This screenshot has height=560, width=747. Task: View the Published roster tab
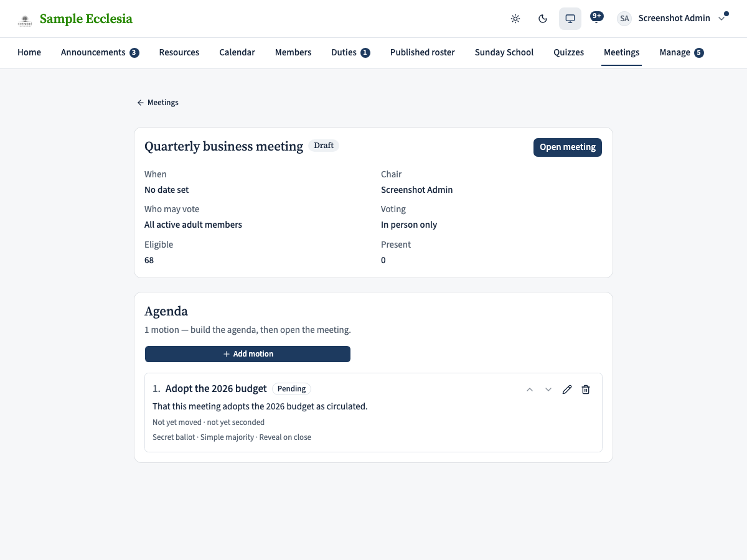[423, 52]
